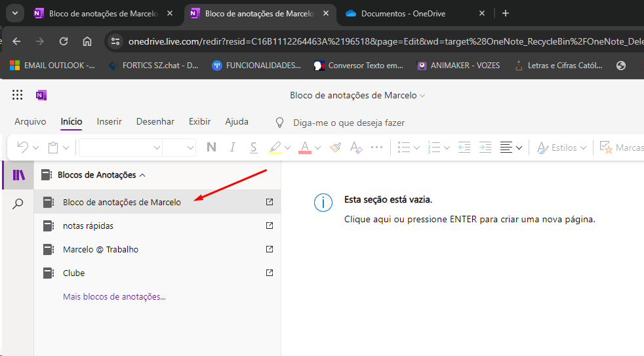Open notas rápidas in new window icon
Image resolution: width=644 pixels, height=356 pixels.
point(270,226)
